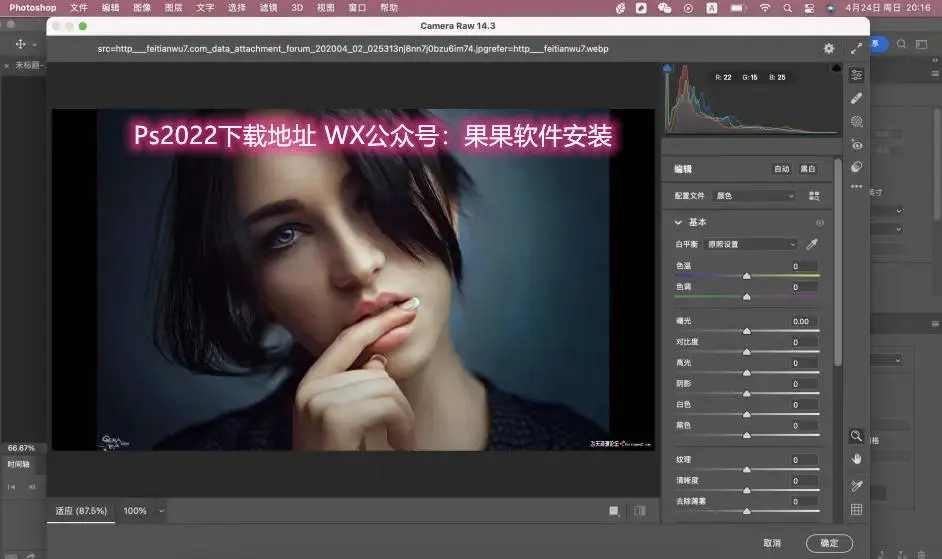Screen dimensions: 942x559
Task: Open the 图像 menu
Action: pyautogui.click(x=142, y=8)
